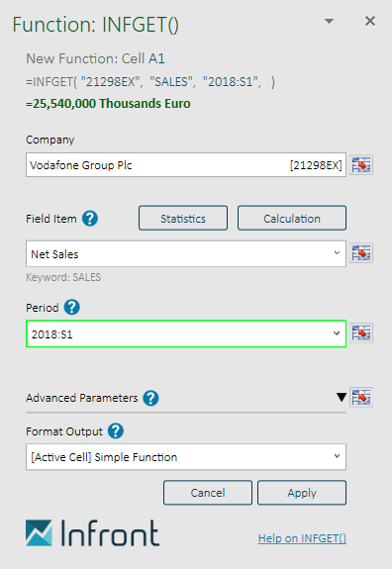Open help icon next to Period label
Screen dimensions: 392x569
coord(72,307)
